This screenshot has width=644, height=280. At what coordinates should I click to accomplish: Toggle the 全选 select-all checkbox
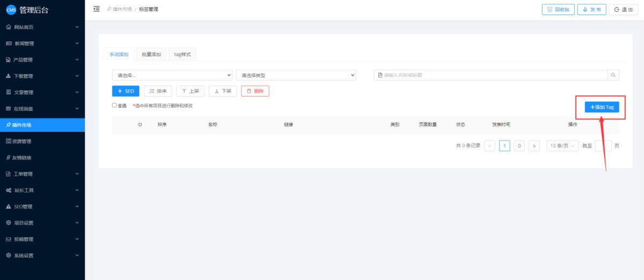(114, 105)
